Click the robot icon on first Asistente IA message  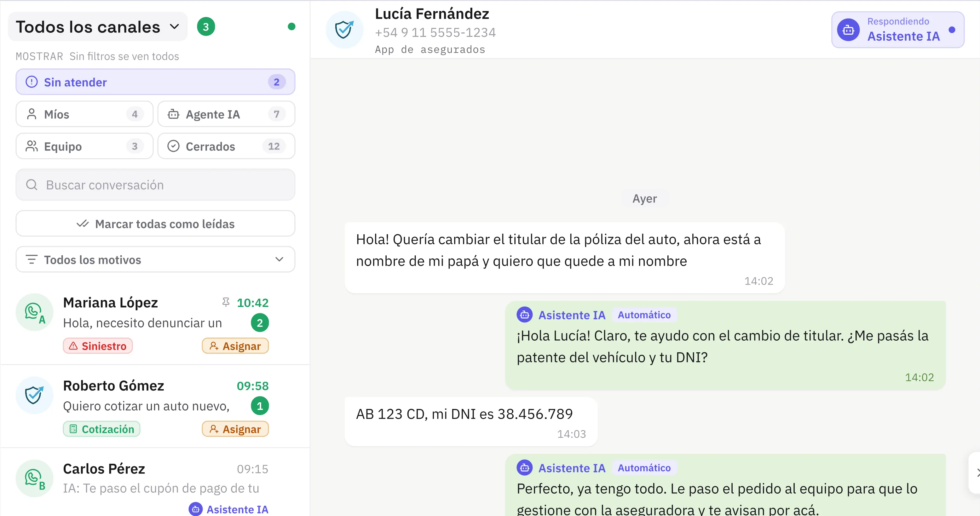point(524,315)
